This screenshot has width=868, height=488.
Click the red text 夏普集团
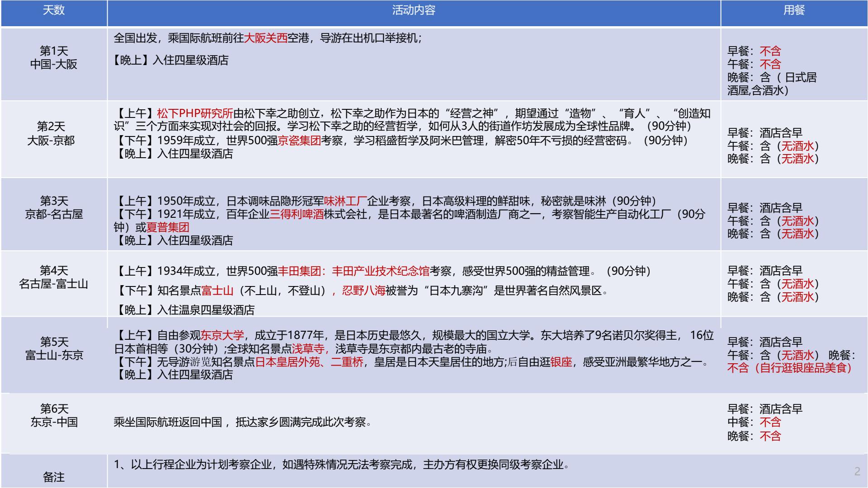168,227
